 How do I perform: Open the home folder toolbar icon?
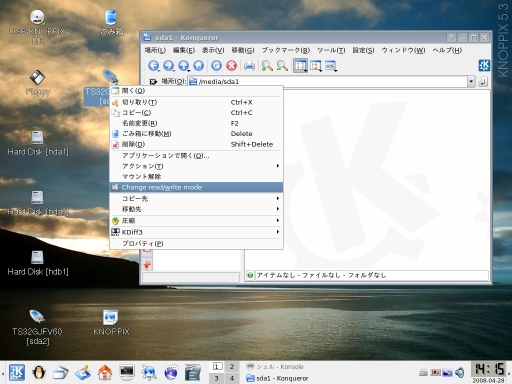(199, 65)
